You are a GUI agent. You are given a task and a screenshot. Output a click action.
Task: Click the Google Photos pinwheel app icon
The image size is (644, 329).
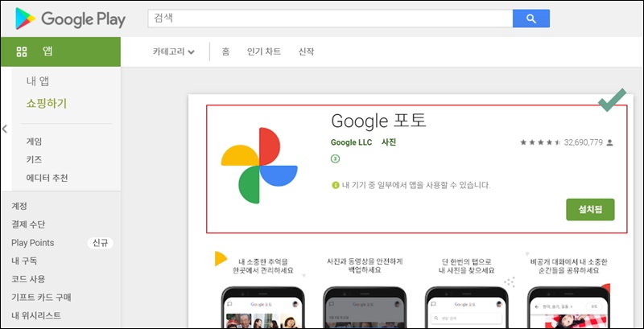(259, 166)
